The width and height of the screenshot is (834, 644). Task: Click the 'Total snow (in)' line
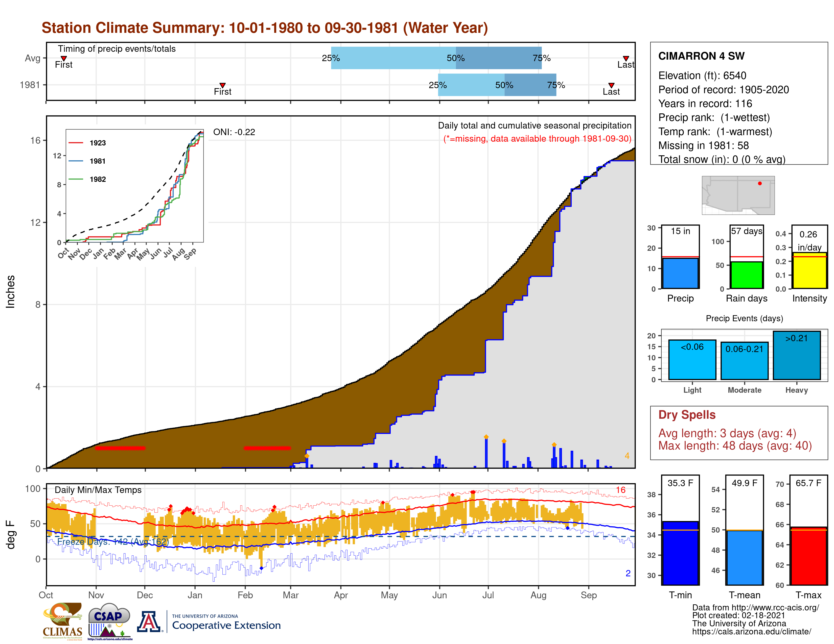click(722, 159)
